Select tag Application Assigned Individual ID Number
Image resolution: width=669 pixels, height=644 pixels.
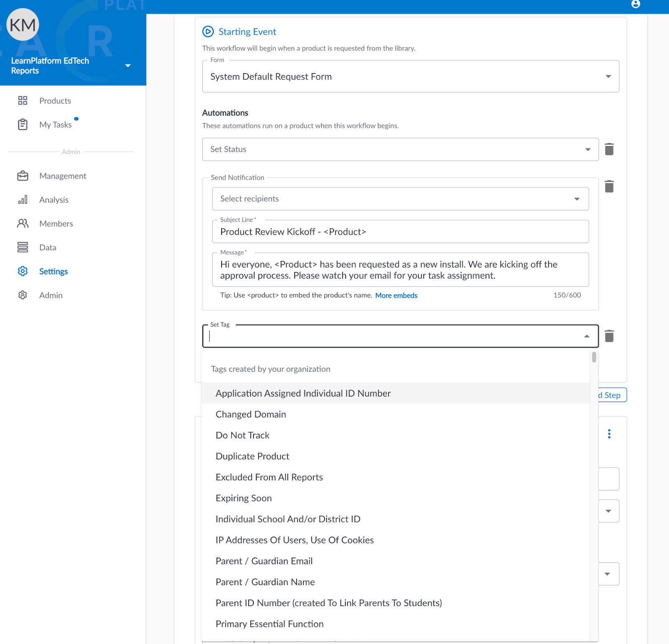pos(396,393)
